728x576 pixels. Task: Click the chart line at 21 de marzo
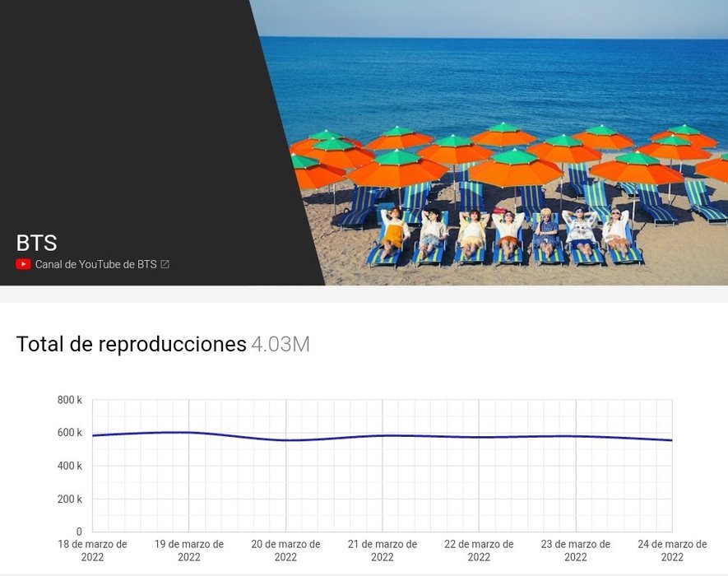[383, 436]
